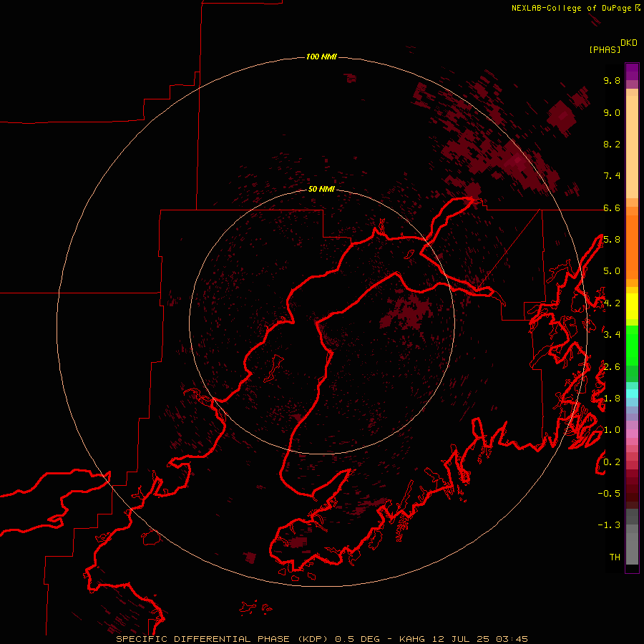
Task: Click the KAHG station identifier
Action: click(x=413, y=639)
